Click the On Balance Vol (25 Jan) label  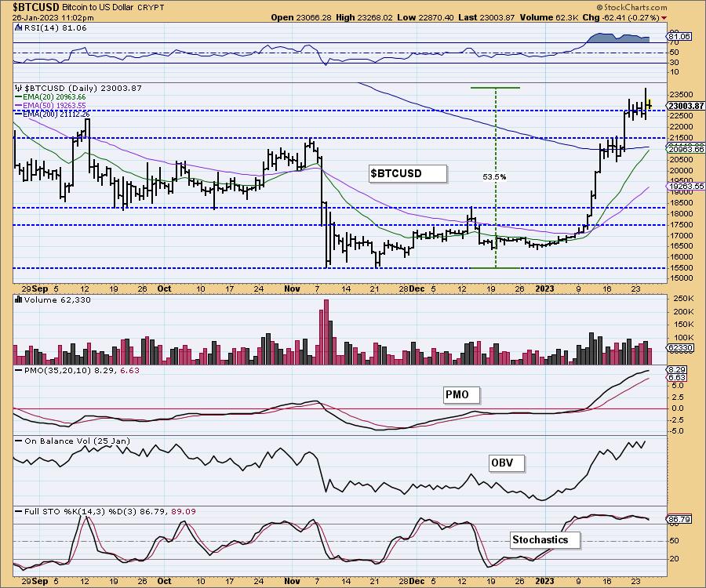point(77,441)
